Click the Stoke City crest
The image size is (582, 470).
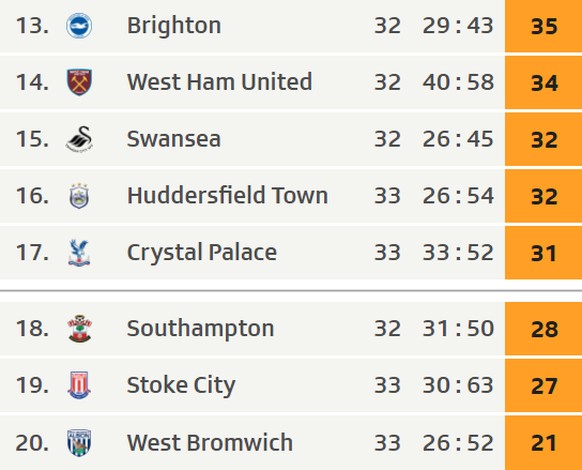(79, 385)
